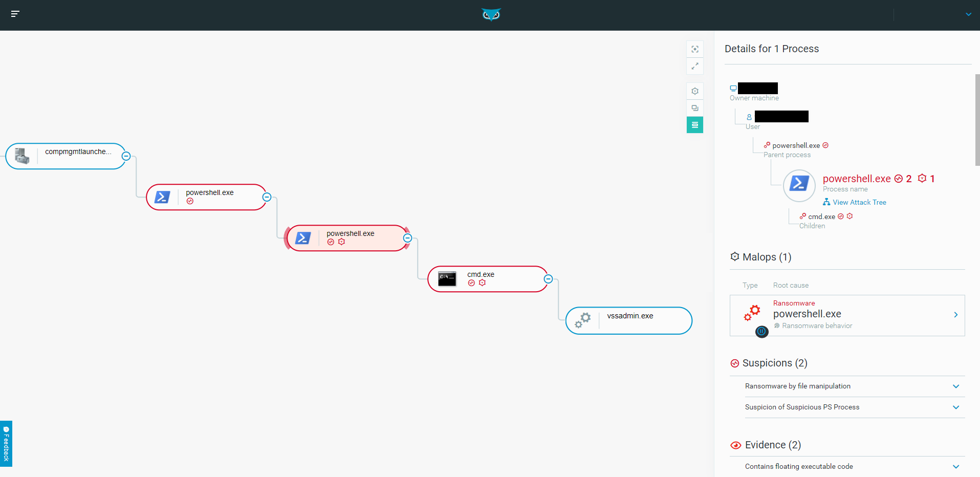Click the machine view icon in canvas toolbar
Image resolution: width=980 pixels, height=477 pixels.
694,108
